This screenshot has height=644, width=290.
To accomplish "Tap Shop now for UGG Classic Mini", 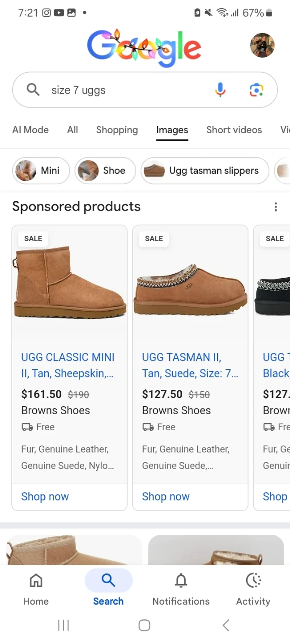I will coord(45,496).
